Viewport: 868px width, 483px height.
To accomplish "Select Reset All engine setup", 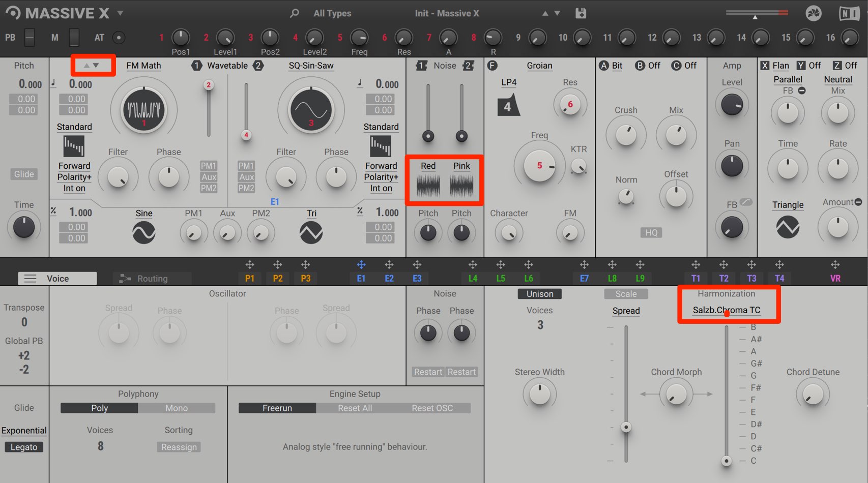I will click(x=355, y=408).
